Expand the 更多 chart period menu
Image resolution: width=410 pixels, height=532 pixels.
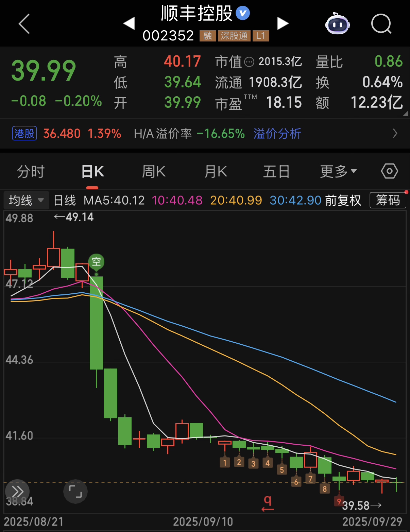pos(338,171)
